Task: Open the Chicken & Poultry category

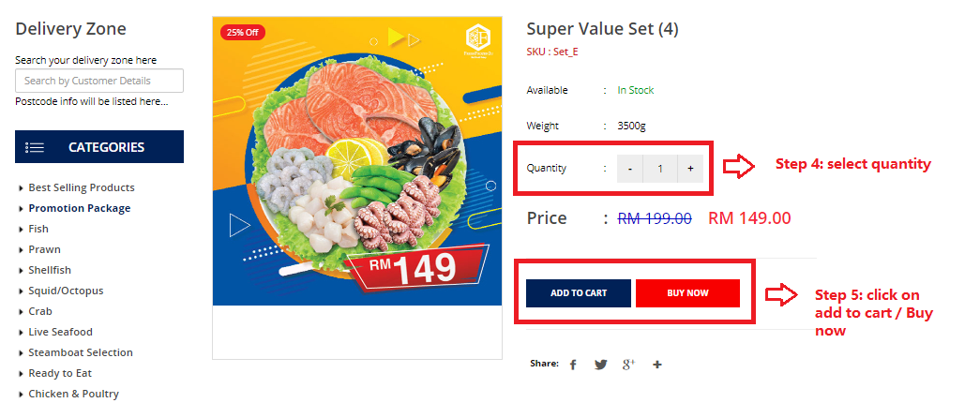Action: click(x=74, y=394)
